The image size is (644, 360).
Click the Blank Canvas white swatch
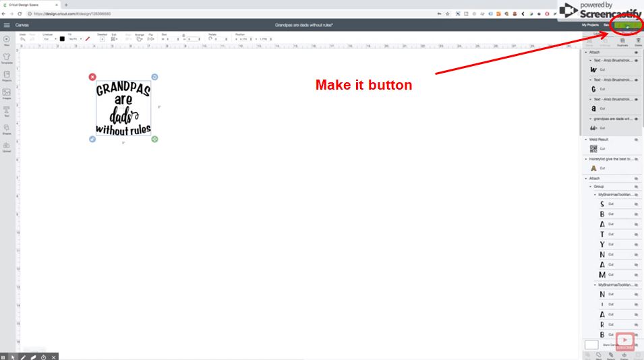(591, 344)
